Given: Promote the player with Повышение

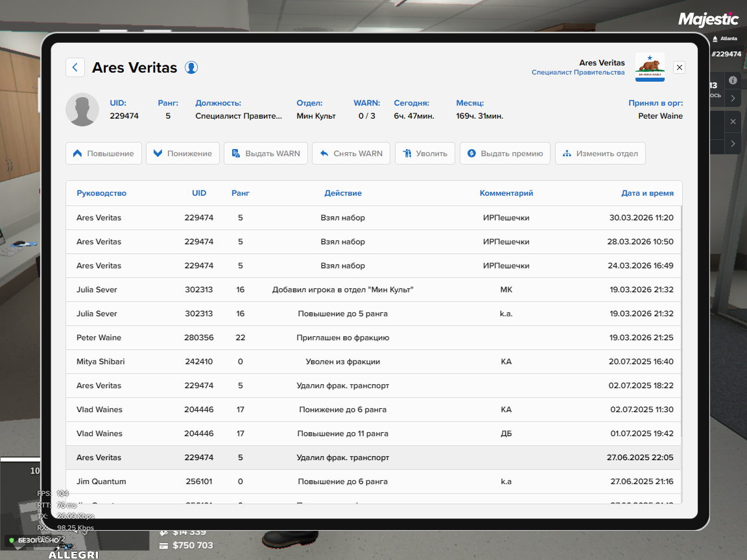Looking at the screenshot, I should [x=104, y=154].
